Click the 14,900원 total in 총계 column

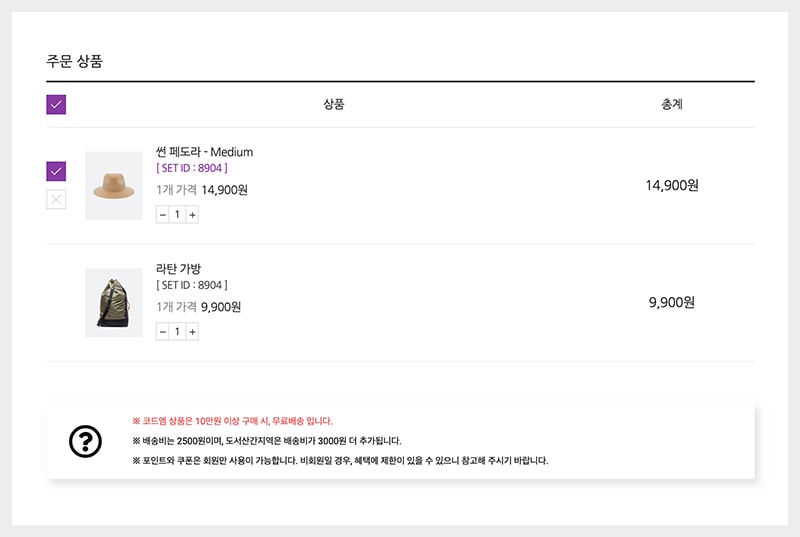[671, 185]
